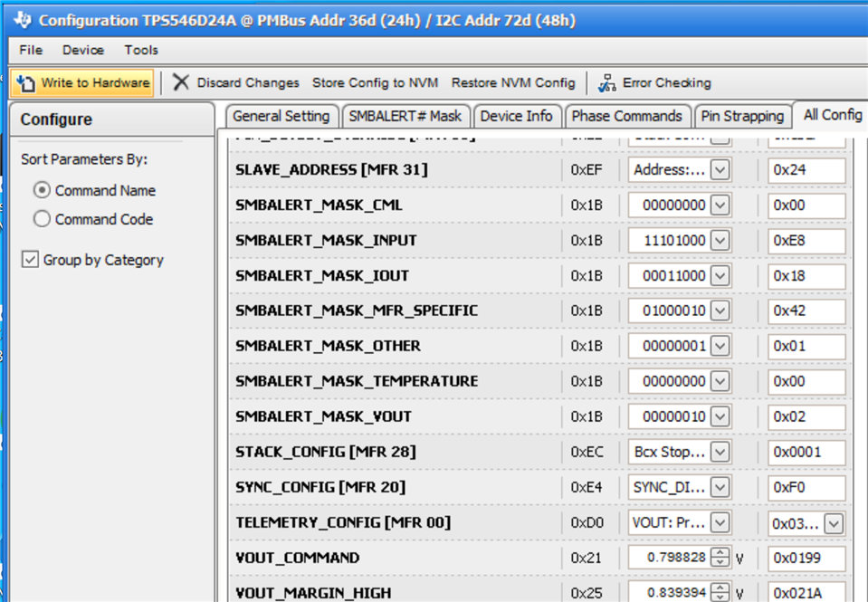
Task: Click command code 0xE4 for SYNC_CONFIG
Action: [587, 487]
